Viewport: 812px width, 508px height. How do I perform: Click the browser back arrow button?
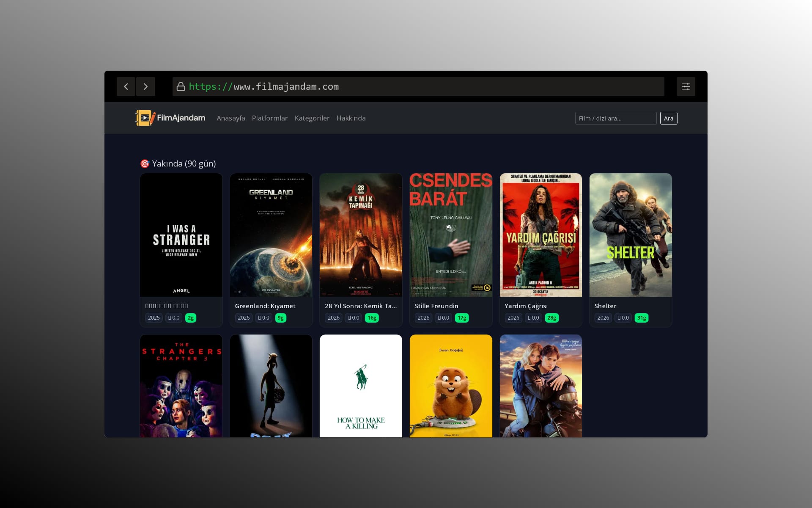tap(126, 86)
